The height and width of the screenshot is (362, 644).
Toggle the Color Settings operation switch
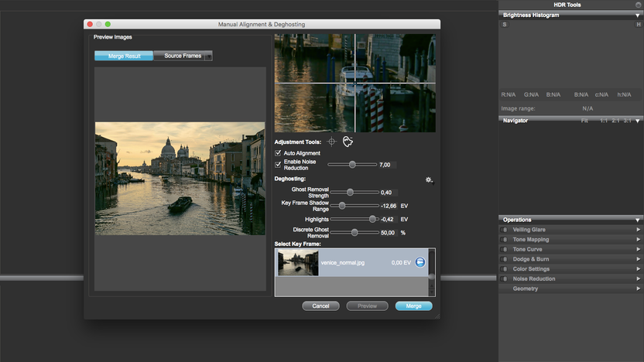505,269
